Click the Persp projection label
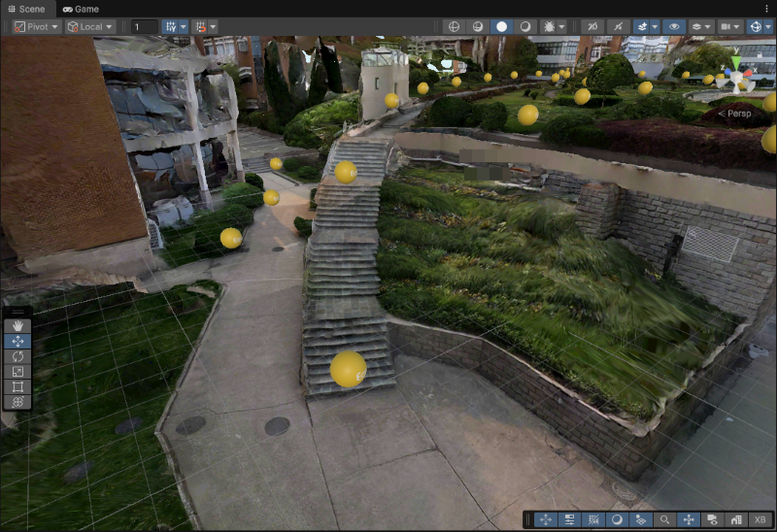 point(735,114)
